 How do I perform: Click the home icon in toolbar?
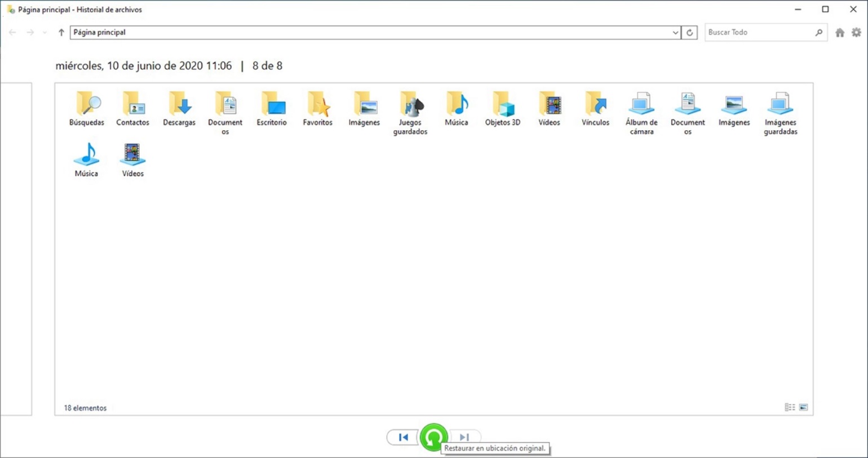(x=840, y=33)
